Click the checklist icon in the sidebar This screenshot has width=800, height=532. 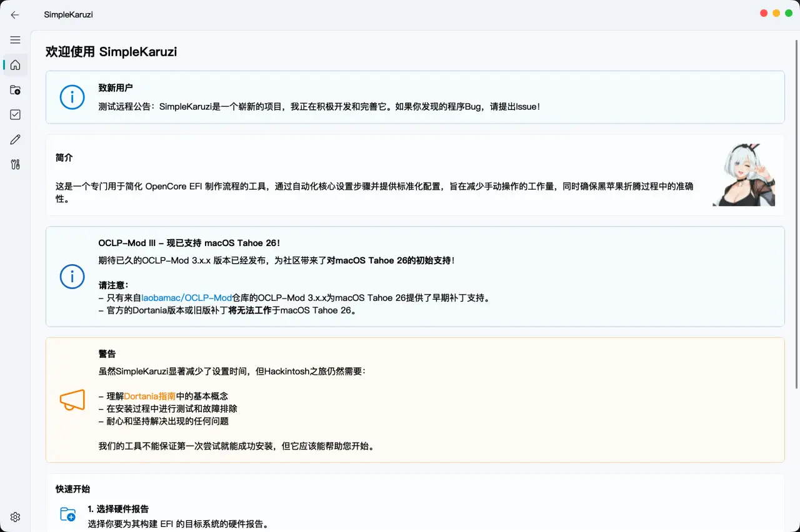(x=15, y=114)
